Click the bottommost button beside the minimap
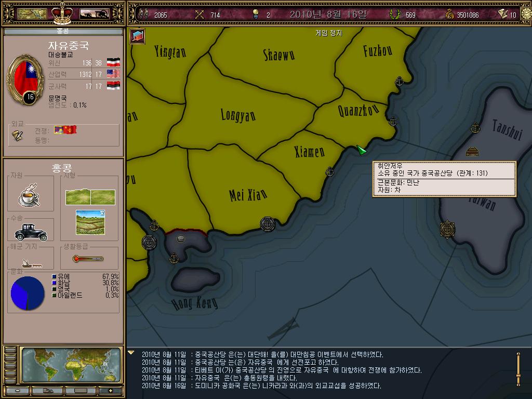The width and height of the screenshot is (532, 399). [x=10, y=380]
